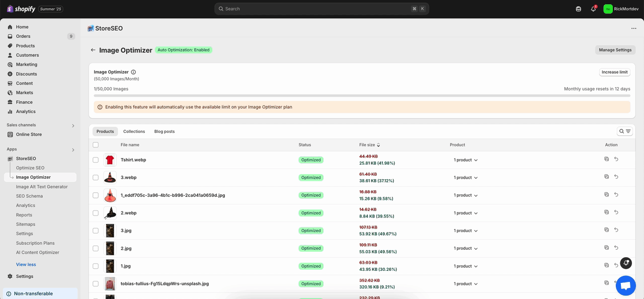Click the compare icon for Tshirt.webp
The image size is (644, 299).
pyautogui.click(x=606, y=159)
